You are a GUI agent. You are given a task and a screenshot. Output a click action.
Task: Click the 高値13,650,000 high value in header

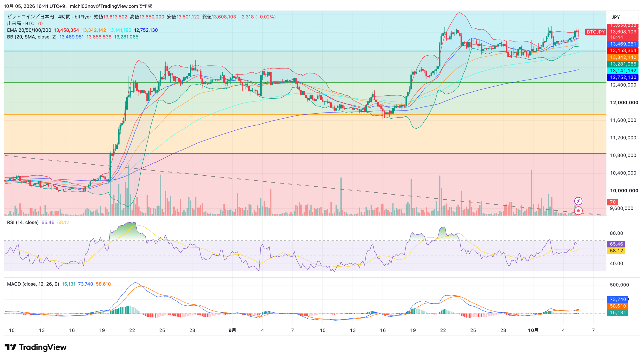[x=147, y=17]
